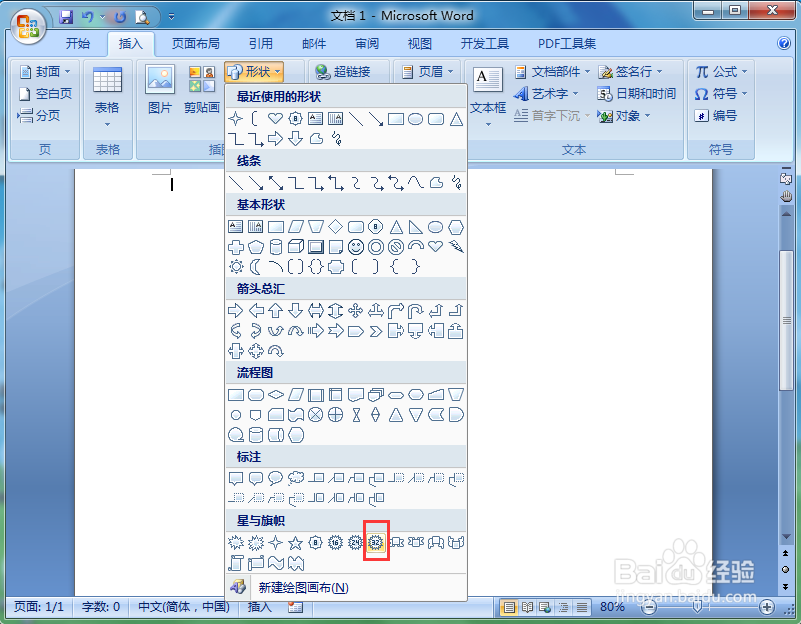This screenshot has height=624, width=801.
Task: Open the Review (审阅) tab
Action: pos(367,44)
